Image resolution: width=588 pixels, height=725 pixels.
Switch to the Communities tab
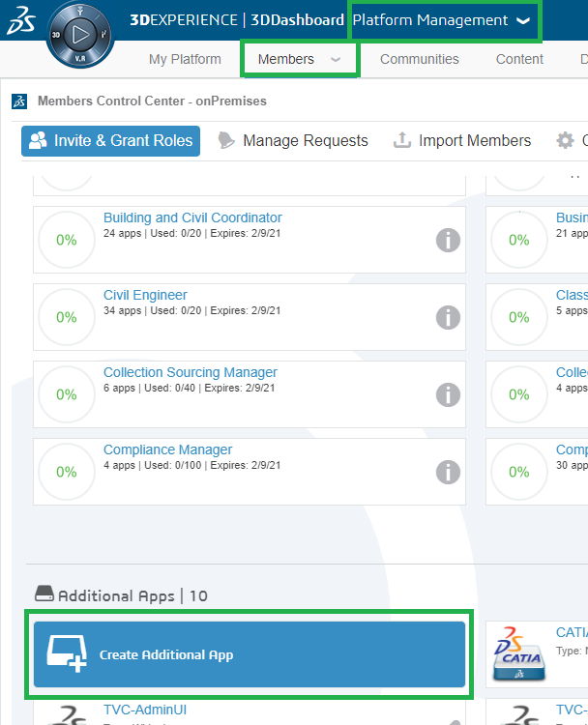click(x=419, y=59)
